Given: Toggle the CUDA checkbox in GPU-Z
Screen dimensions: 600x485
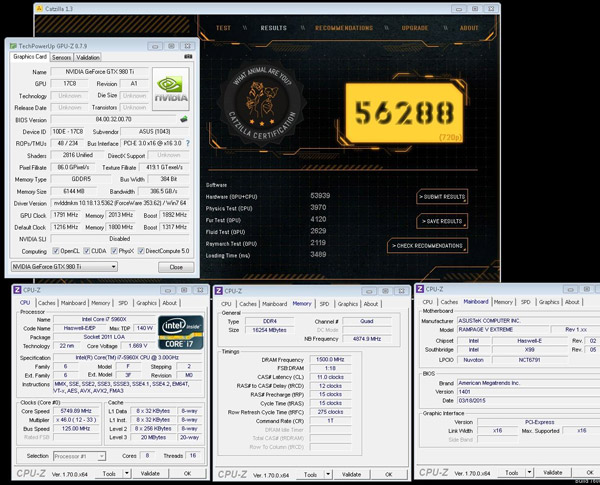Looking at the screenshot, I should 86,251.
